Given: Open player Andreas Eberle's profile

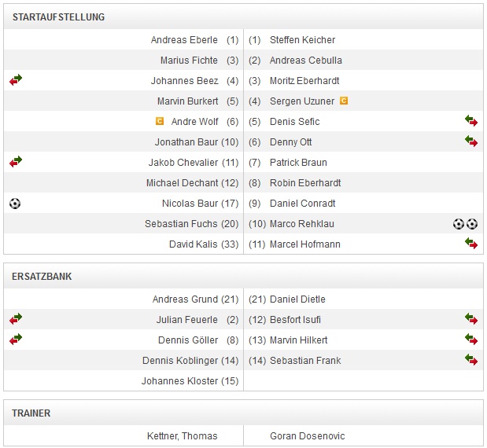Looking at the screenshot, I should [184, 39].
